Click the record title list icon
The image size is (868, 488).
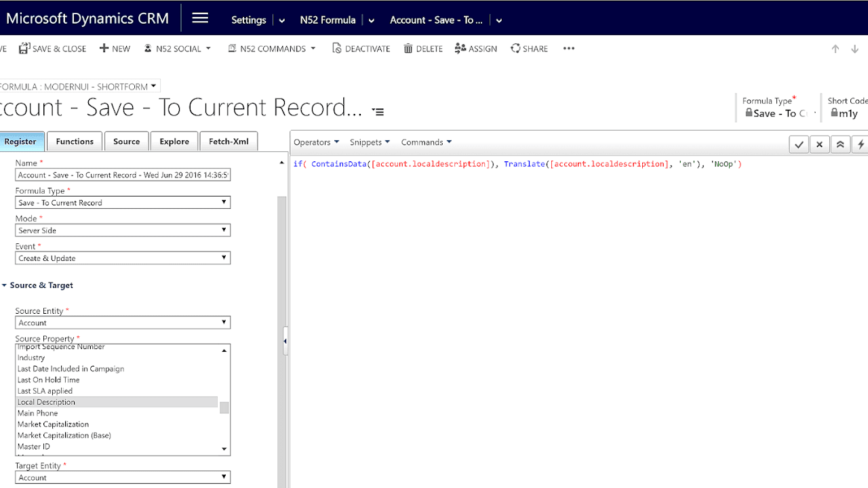[x=378, y=112]
